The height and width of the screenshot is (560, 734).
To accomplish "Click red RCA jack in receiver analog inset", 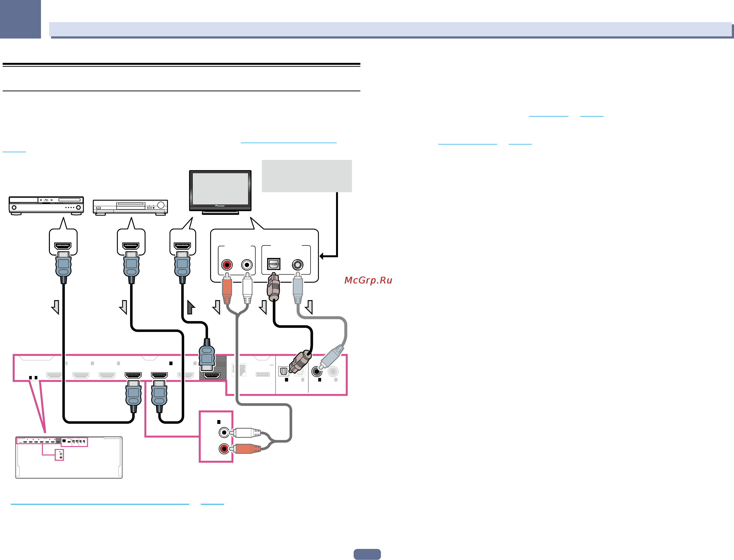I will pos(224,449).
